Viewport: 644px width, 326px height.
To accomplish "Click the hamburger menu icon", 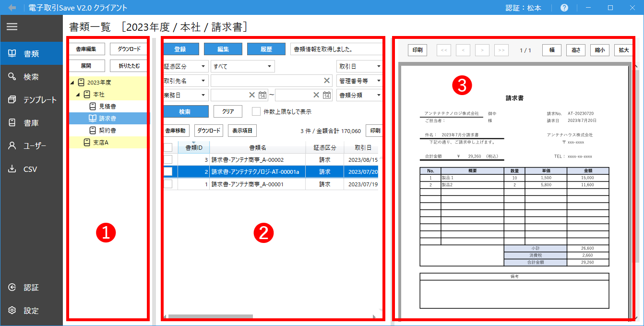I will tap(12, 27).
